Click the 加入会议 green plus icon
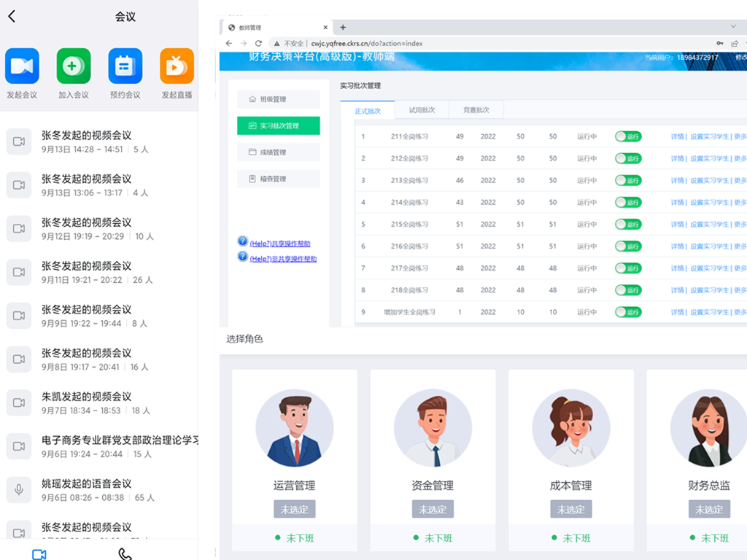Viewport: 747px width, 560px height. [x=74, y=67]
